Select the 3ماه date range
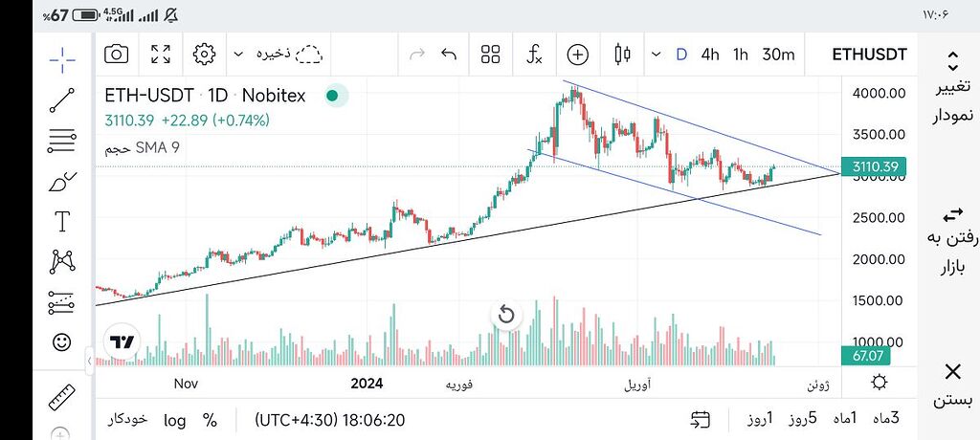980x440 pixels. tap(888, 419)
